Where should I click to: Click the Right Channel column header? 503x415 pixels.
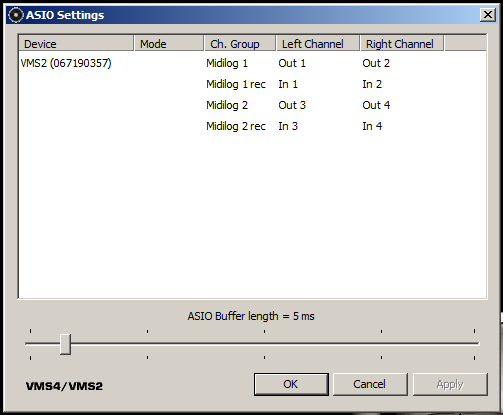(x=402, y=44)
